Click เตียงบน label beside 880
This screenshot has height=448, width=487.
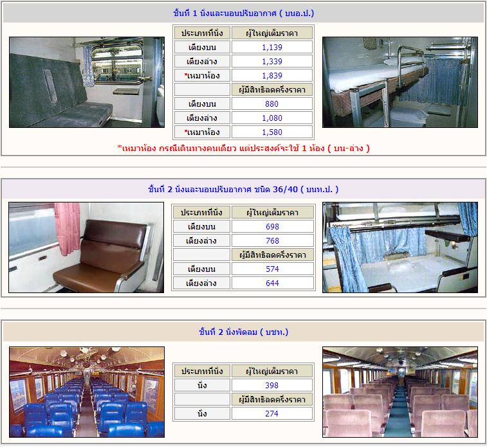202,103
